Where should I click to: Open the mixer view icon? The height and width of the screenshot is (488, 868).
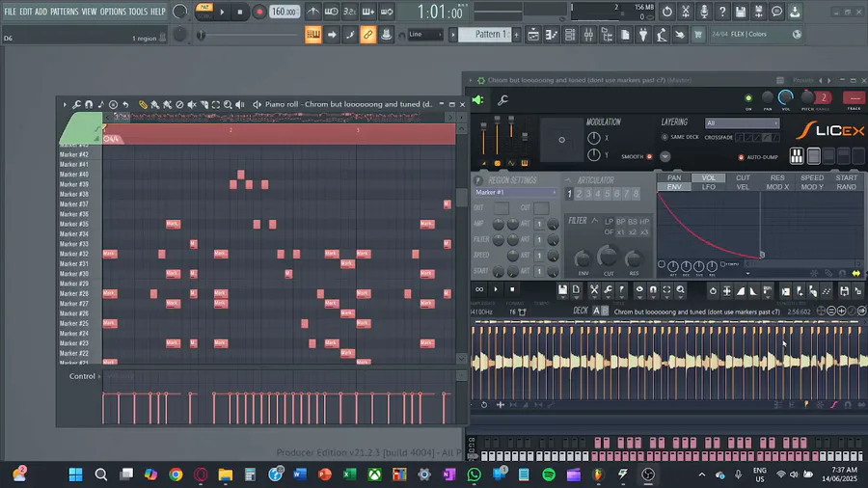pos(588,35)
